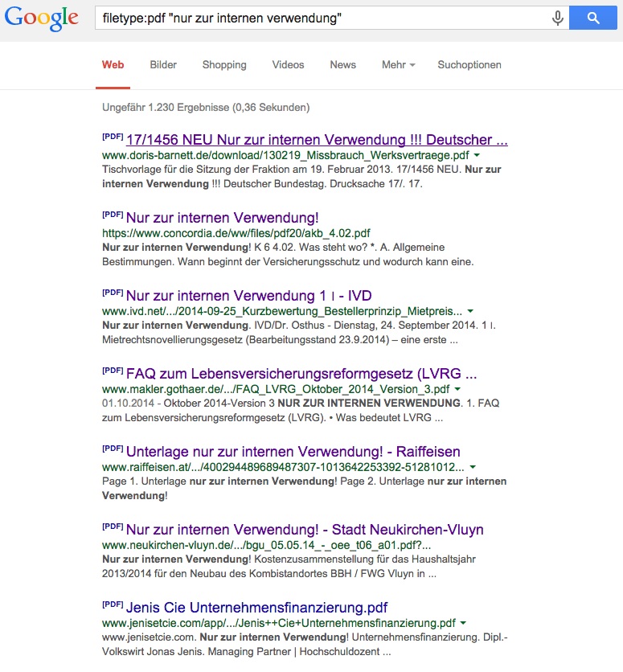This screenshot has width=623, height=672.
Task: Focus the search query input field
Action: 322,18
